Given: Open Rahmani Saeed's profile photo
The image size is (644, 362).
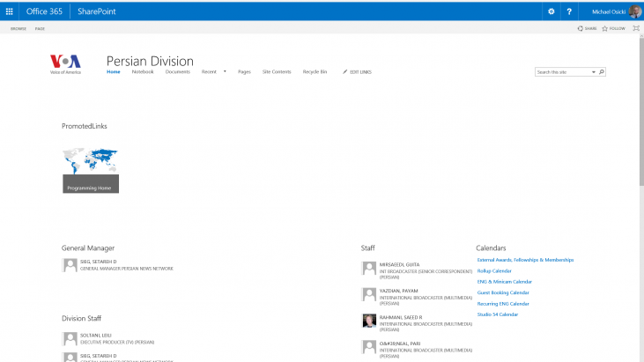Looking at the screenshot, I should [x=369, y=321].
